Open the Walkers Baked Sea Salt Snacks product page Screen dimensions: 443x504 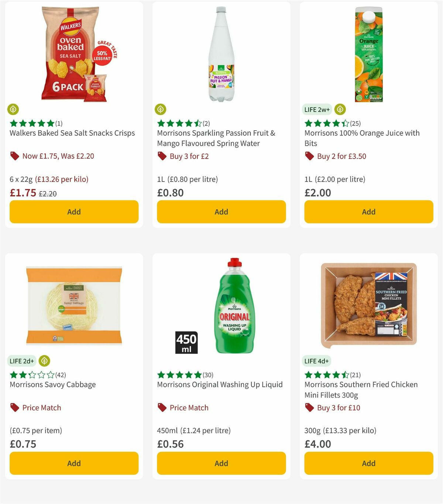click(x=72, y=133)
